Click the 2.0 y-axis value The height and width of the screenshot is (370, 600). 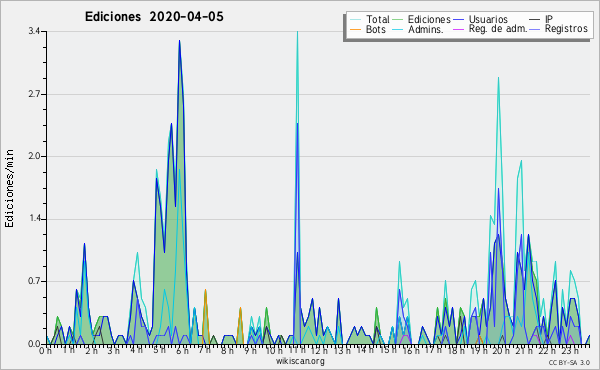pyautogui.click(x=34, y=156)
